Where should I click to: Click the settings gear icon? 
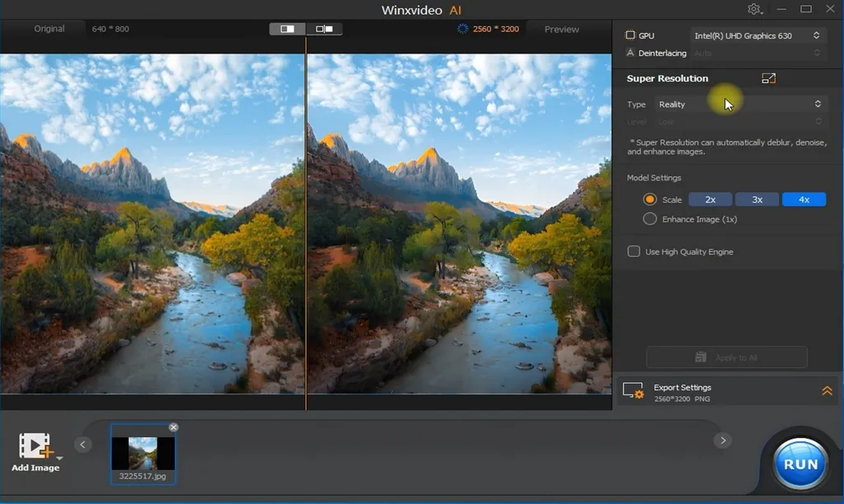tap(754, 9)
